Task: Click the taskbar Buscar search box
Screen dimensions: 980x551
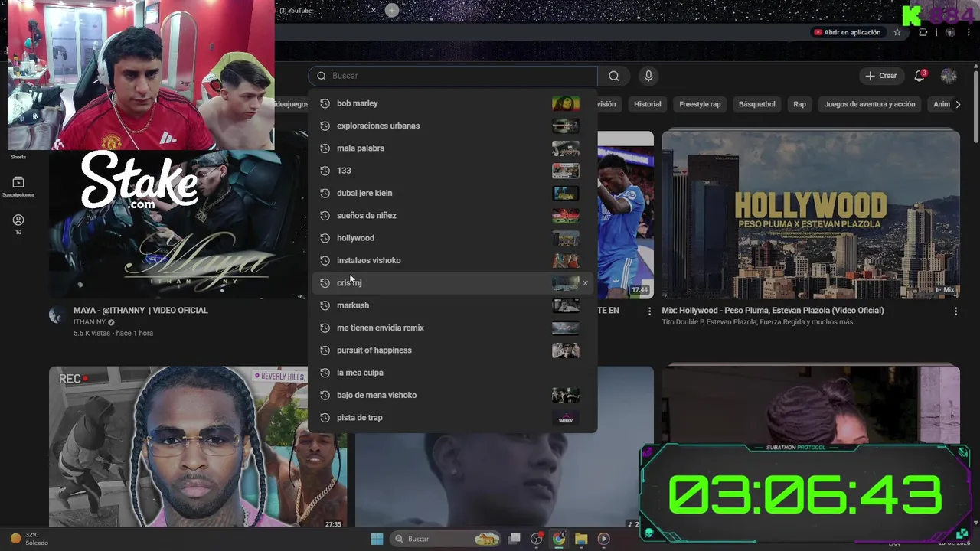Action: pyautogui.click(x=446, y=539)
